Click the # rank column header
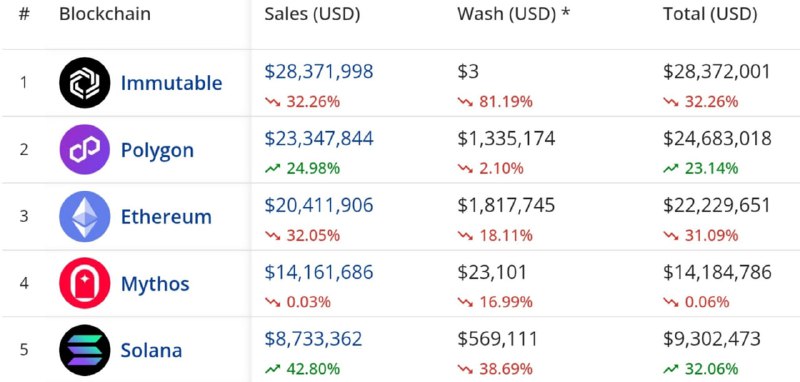The width and height of the screenshot is (800, 382). coord(23,14)
